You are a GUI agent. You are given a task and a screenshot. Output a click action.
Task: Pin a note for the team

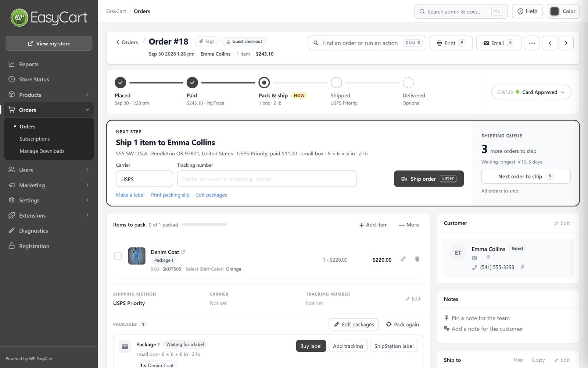(477, 318)
